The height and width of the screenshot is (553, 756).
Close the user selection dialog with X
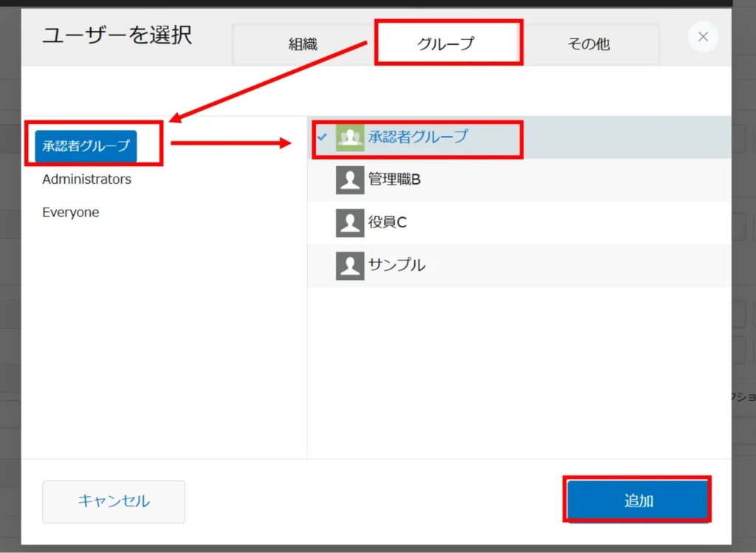pyautogui.click(x=703, y=37)
